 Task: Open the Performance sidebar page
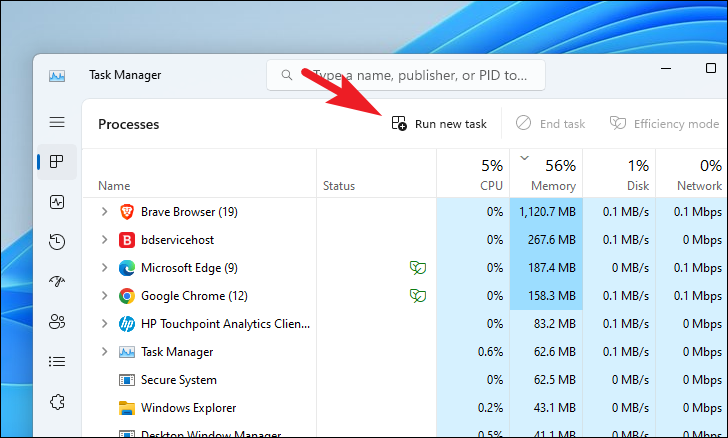[57, 202]
